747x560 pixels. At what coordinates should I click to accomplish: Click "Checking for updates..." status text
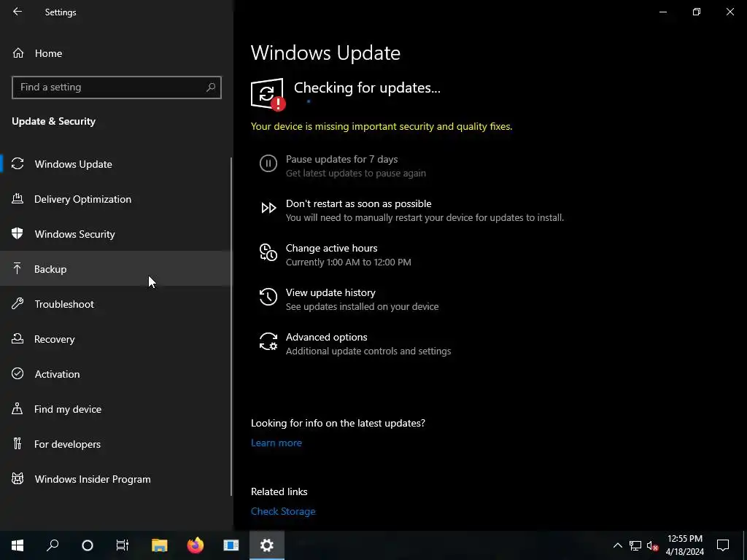[x=367, y=87]
